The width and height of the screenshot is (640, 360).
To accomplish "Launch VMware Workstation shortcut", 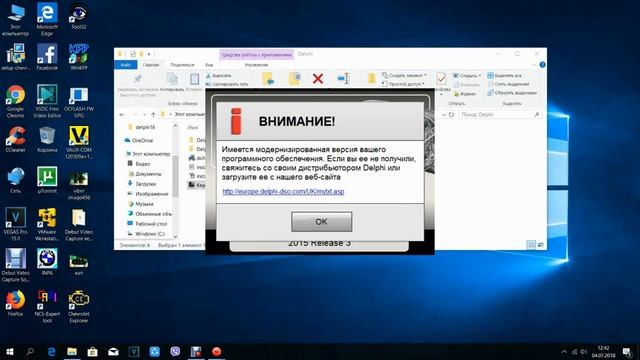I will [47, 223].
